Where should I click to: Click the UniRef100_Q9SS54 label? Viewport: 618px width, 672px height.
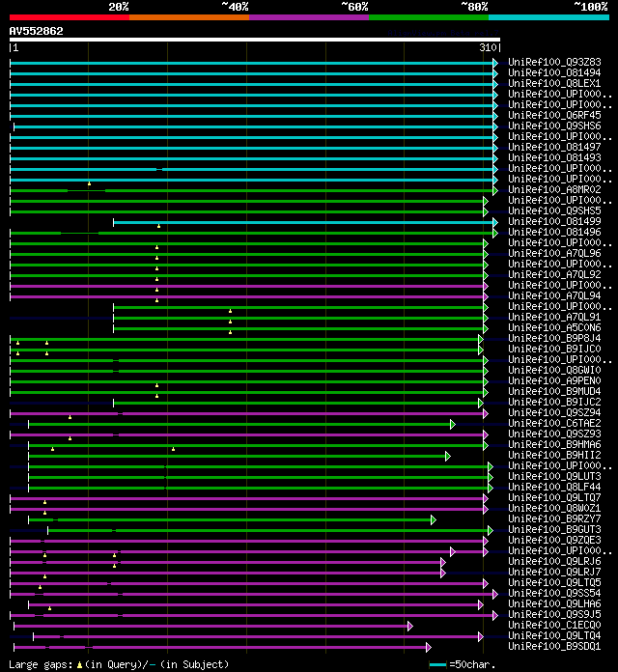click(554, 594)
